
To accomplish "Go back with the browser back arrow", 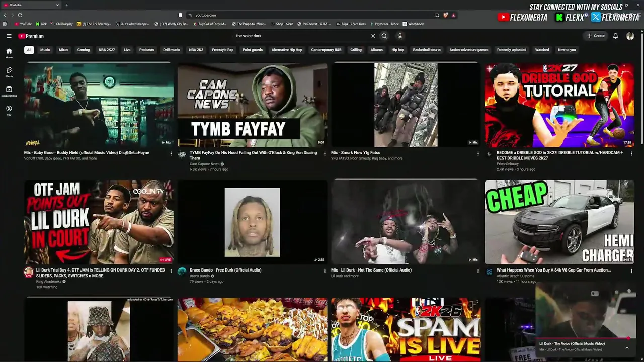I will 5,15.
